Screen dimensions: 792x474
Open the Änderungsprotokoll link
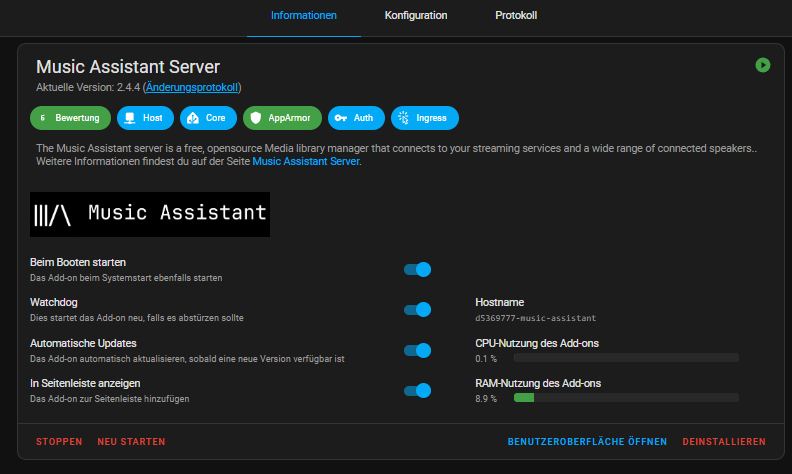tap(192, 88)
